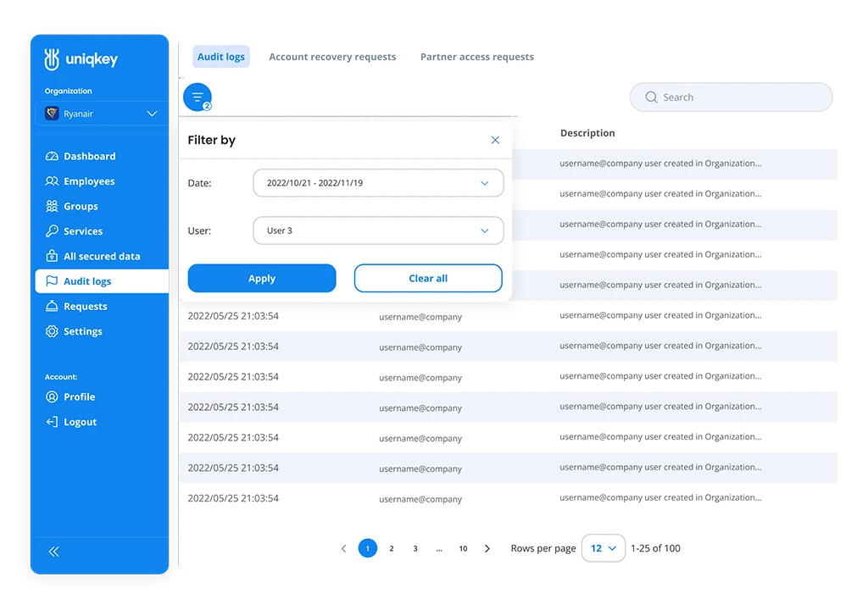Open Settings from the sidebar
Image resolution: width=868 pixels, height=610 pixels.
81,331
